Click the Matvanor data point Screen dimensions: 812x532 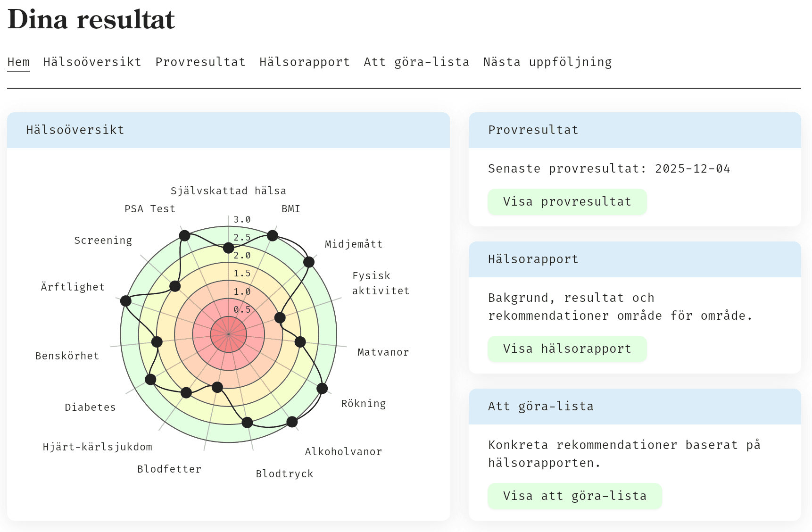pos(300,342)
